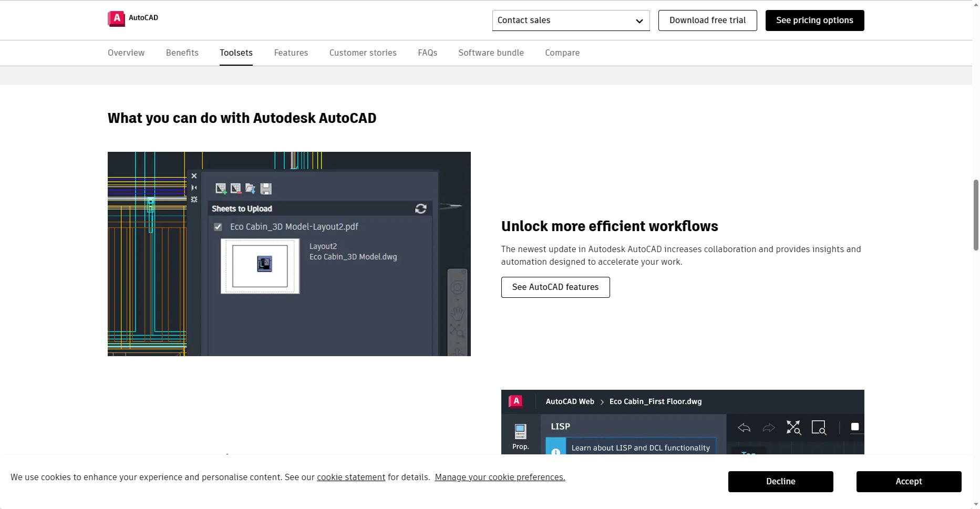Image resolution: width=980 pixels, height=509 pixels.
Task: Switch to the Features tab
Action: (x=291, y=53)
